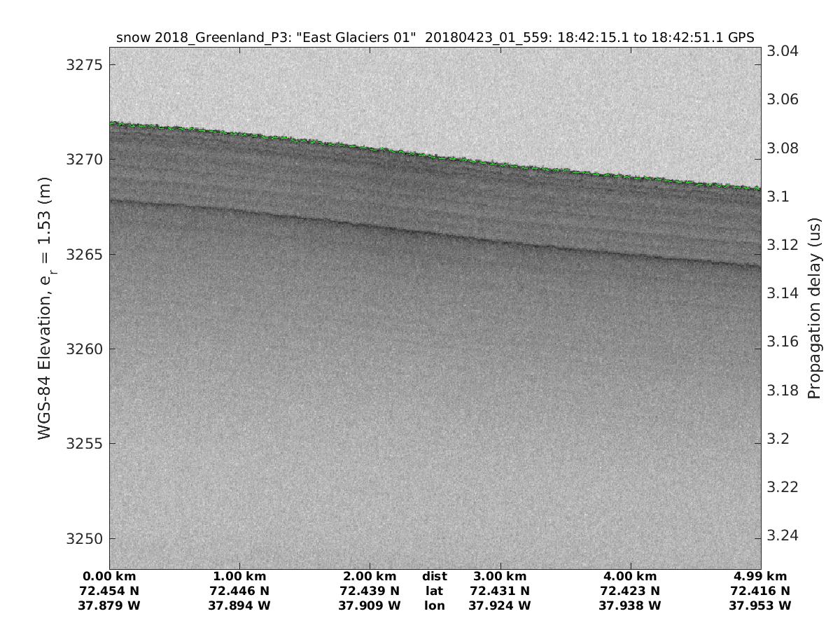Click the 'lon' row label under the x-axis

[434, 605]
